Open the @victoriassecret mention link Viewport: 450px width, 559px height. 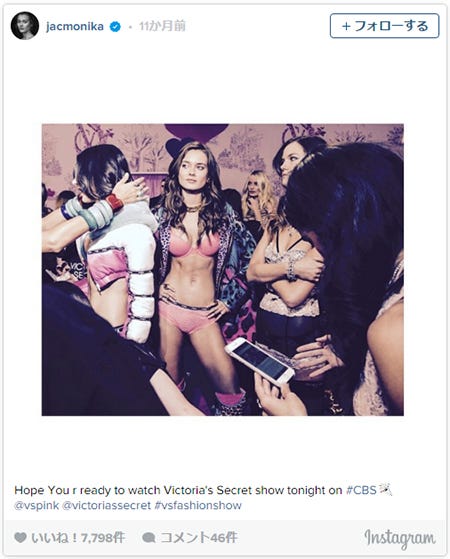click(x=107, y=506)
